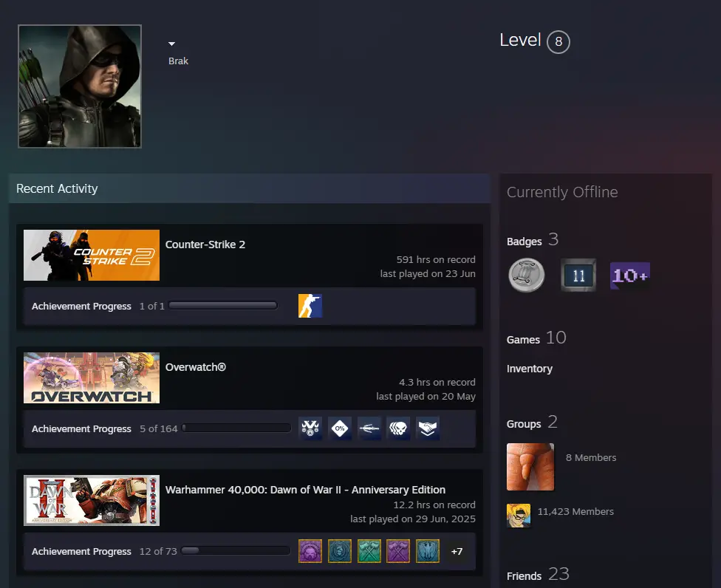Click the Overwatch achievement progress bar

pos(236,428)
